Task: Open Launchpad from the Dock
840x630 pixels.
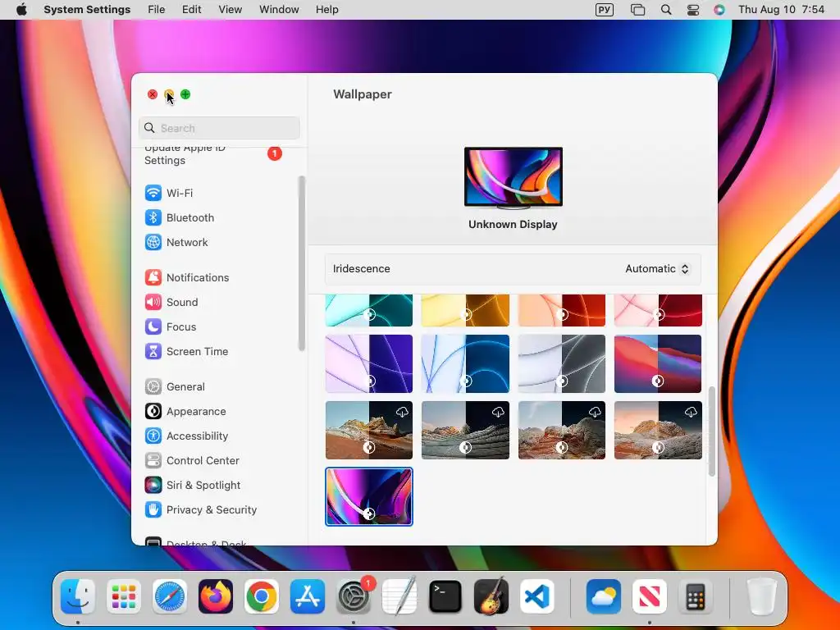Action: [x=124, y=596]
